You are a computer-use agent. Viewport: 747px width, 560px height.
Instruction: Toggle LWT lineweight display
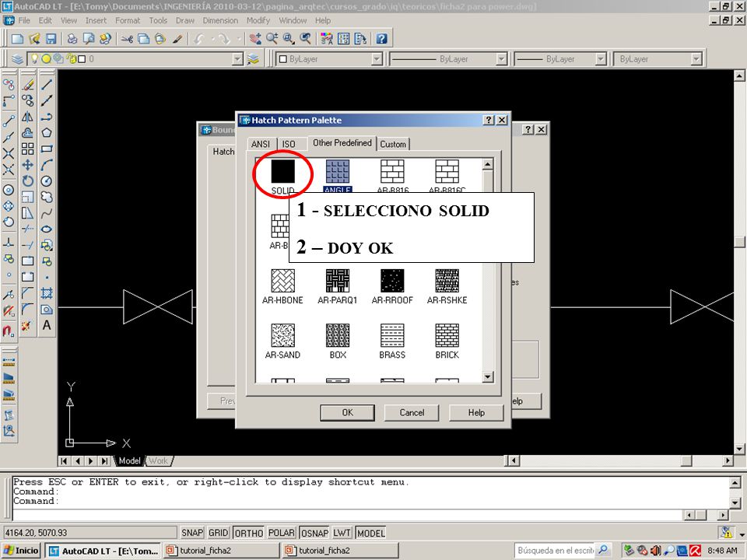coord(342,533)
